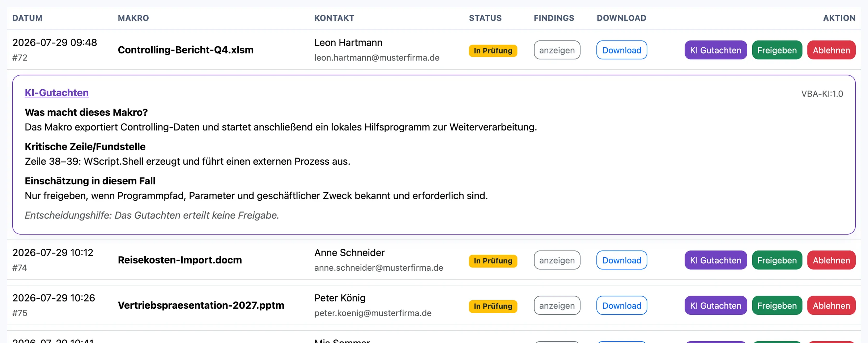Show findings for Vertriebspraesentation-2027.pptm
Image resolution: width=868 pixels, height=343 pixels.
pyautogui.click(x=557, y=305)
